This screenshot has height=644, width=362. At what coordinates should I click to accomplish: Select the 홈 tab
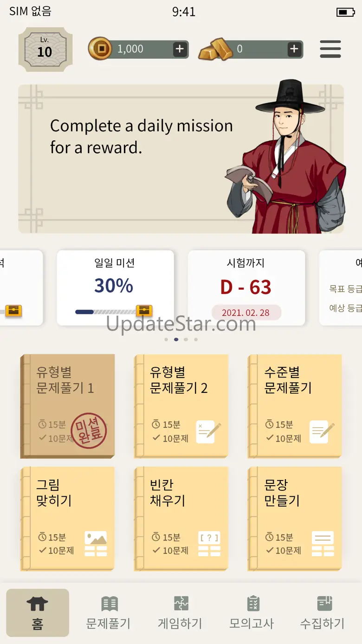click(38, 613)
